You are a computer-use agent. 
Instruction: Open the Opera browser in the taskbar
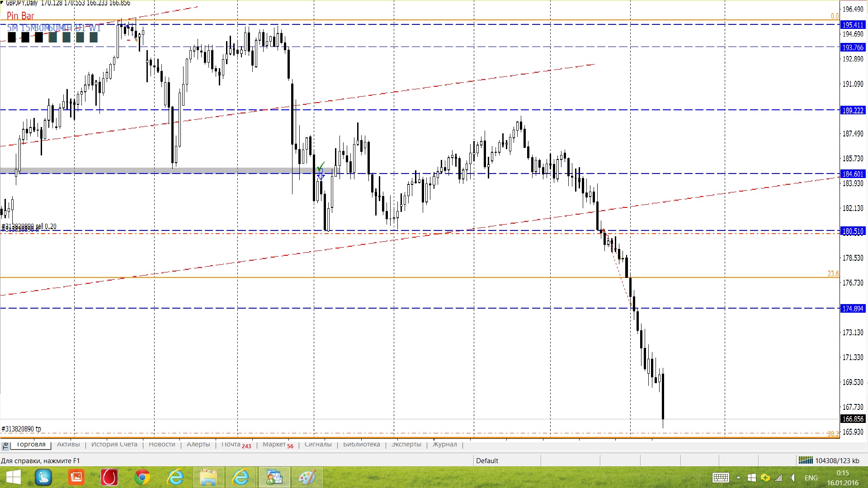coord(109,477)
